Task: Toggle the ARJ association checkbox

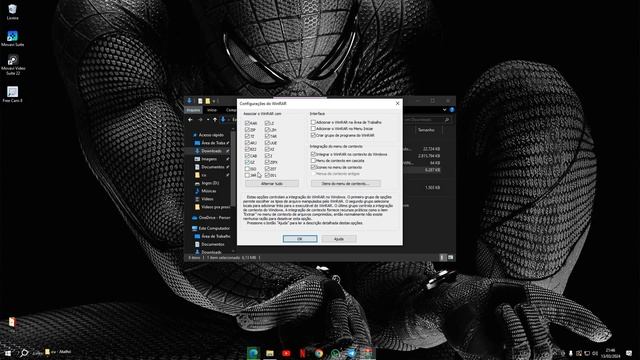Action: click(x=247, y=142)
